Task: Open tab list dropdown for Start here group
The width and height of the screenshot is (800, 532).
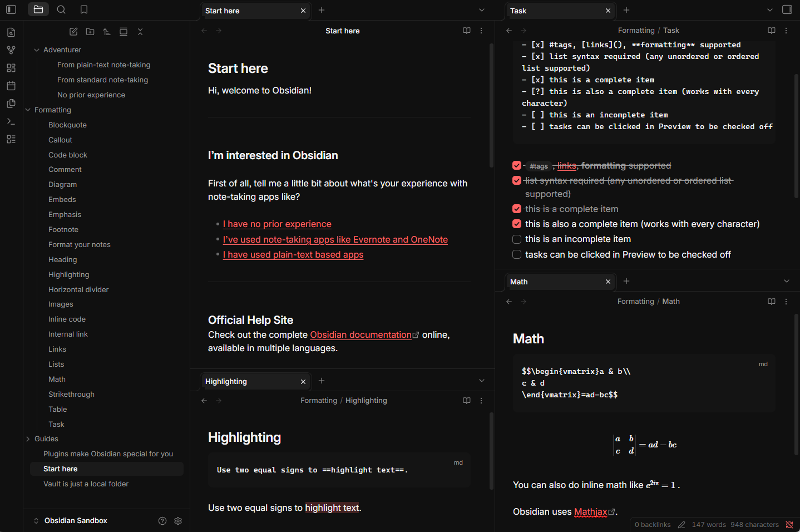Action: coord(482,10)
